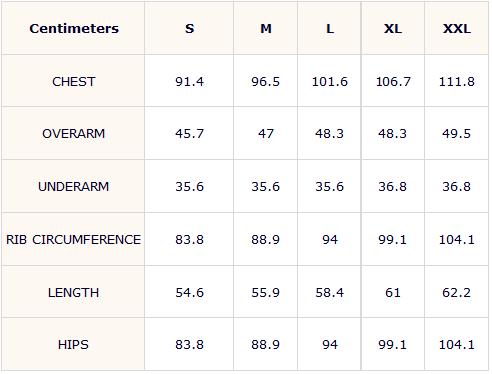Click chest value 91.4 for size S
Image resolution: width=492 pixels, height=374 pixels.
click(x=189, y=81)
